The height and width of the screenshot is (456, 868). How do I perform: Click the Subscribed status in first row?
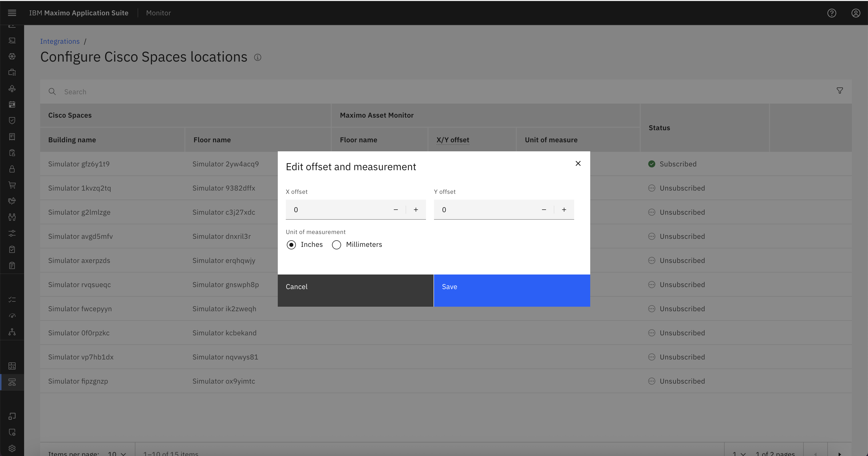point(672,164)
